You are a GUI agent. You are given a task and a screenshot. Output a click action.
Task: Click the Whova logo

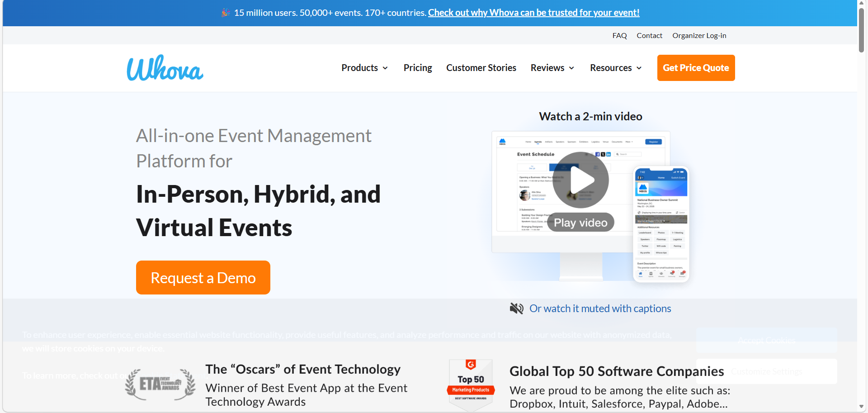coord(165,68)
